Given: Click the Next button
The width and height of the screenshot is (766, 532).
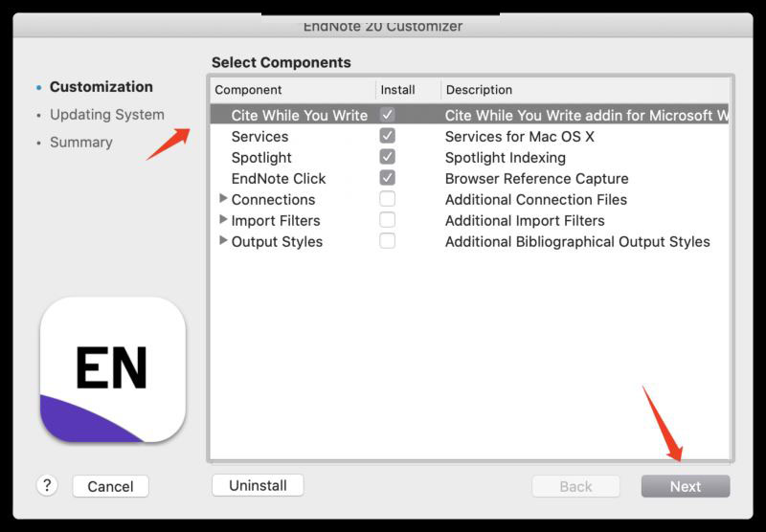Looking at the screenshot, I should tap(686, 486).
